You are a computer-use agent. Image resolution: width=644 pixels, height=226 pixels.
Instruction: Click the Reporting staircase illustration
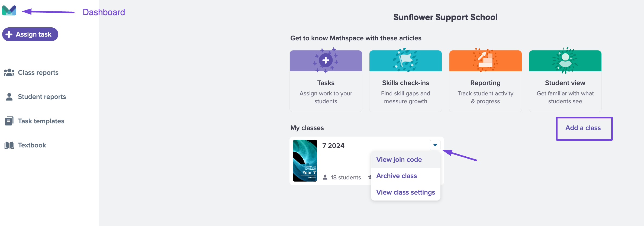485,60
